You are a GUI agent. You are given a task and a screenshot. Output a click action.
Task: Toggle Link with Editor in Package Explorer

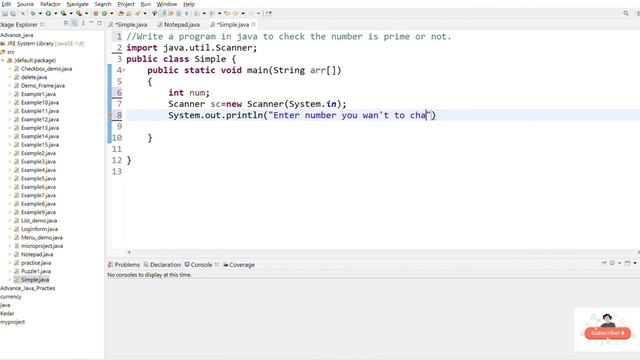pos(74,23)
